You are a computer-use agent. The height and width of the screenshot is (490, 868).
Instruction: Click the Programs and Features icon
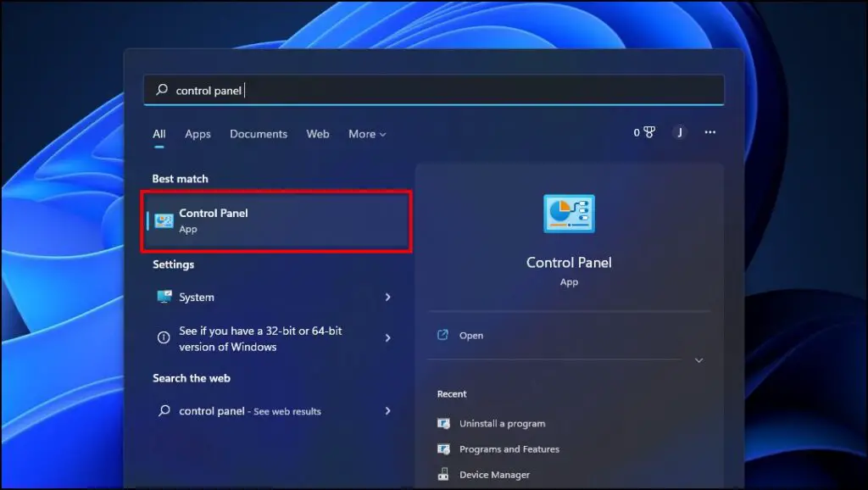click(443, 449)
